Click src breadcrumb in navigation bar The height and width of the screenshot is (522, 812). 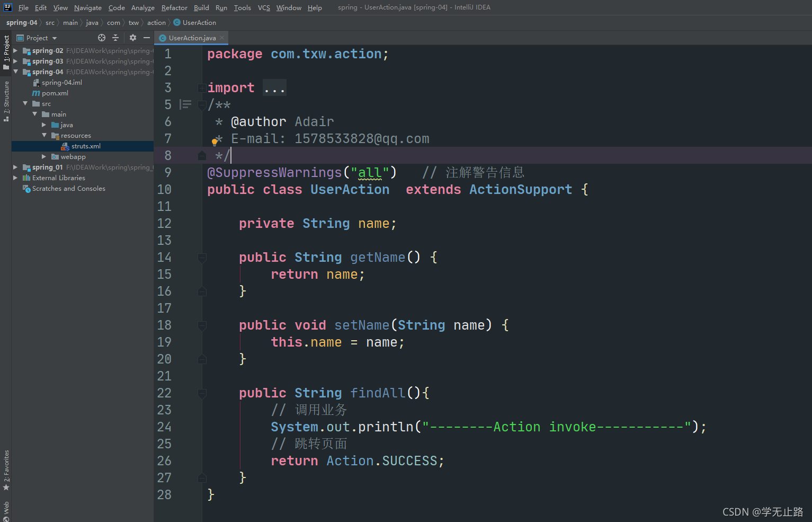click(x=50, y=22)
